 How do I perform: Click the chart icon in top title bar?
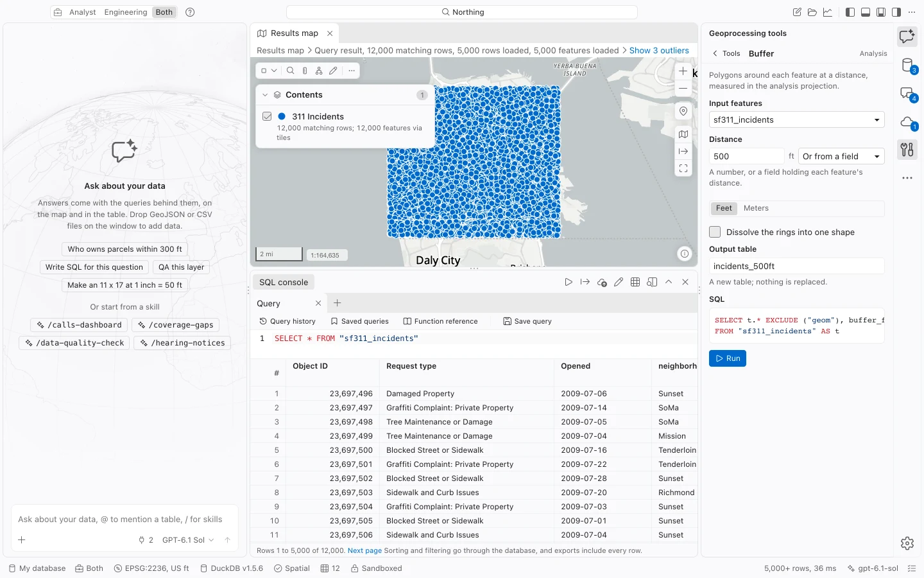(x=828, y=12)
